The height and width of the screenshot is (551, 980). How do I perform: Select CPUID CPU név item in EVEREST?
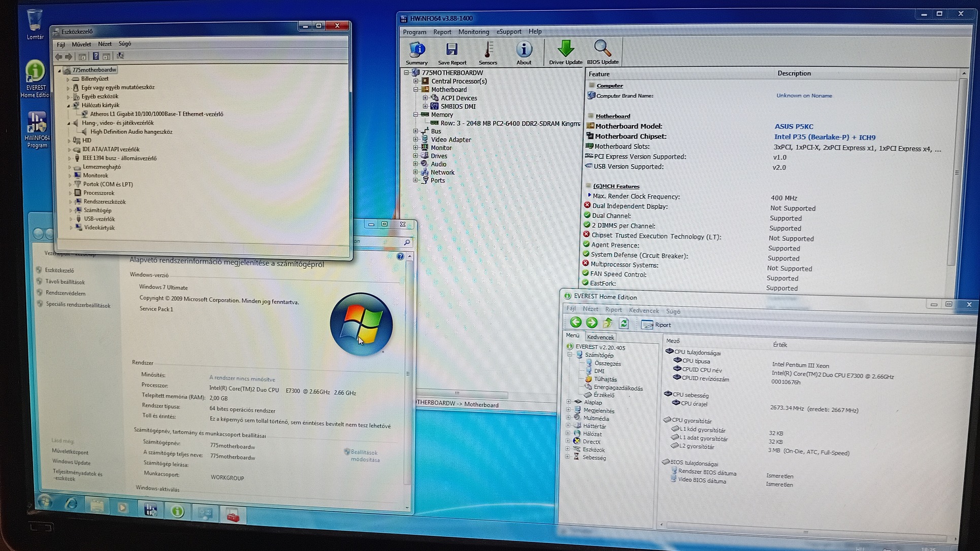coord(701,370)
